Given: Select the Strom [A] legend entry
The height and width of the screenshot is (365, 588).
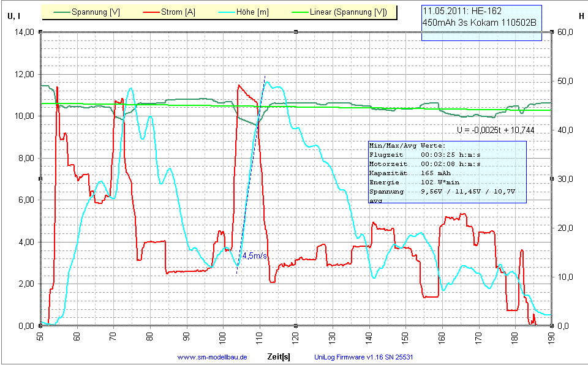Looking at the screenshot, I should pyautogui.click(x=176, y=12).
